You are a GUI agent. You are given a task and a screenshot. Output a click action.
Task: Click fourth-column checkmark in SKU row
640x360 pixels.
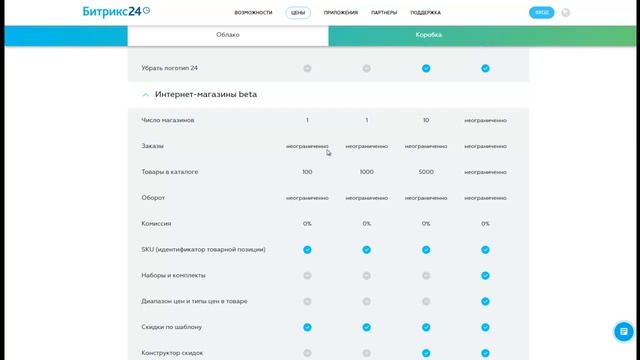coord(485,249)
